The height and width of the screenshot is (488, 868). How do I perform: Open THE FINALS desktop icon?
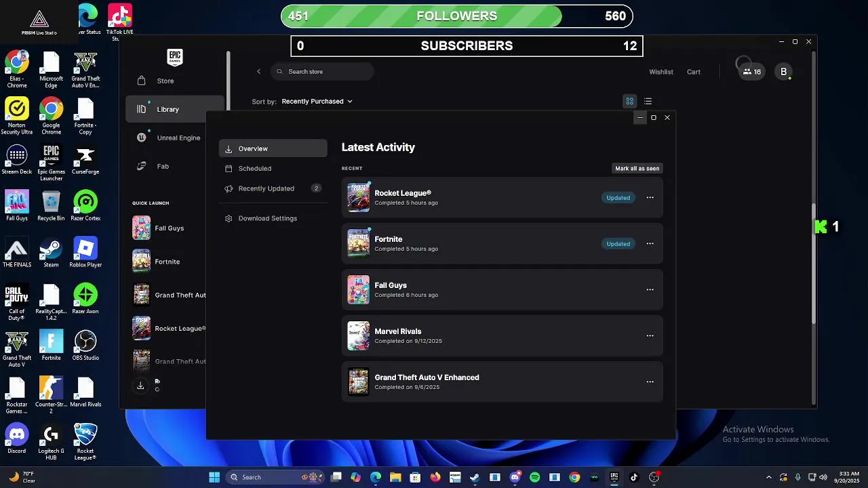click(x=17, y=253)
